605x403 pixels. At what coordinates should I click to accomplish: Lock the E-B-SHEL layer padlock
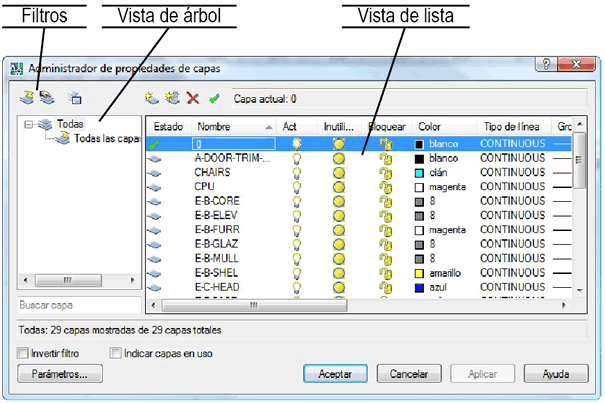click(x=385, y=273)
